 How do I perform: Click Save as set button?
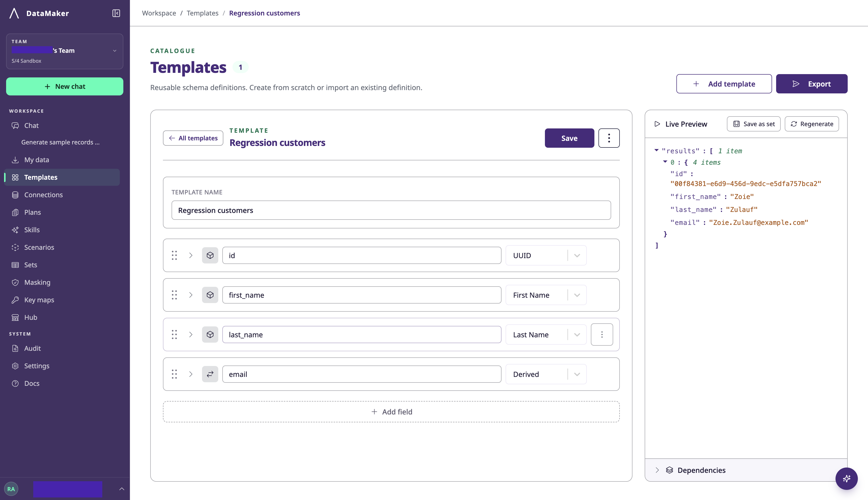[754, 124]
